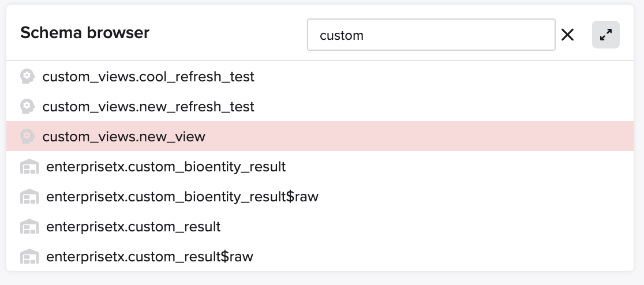Click the head-gear icon beside custom_views.new_refresh_test
Screen dimensions: 644x285
[27, 107]
